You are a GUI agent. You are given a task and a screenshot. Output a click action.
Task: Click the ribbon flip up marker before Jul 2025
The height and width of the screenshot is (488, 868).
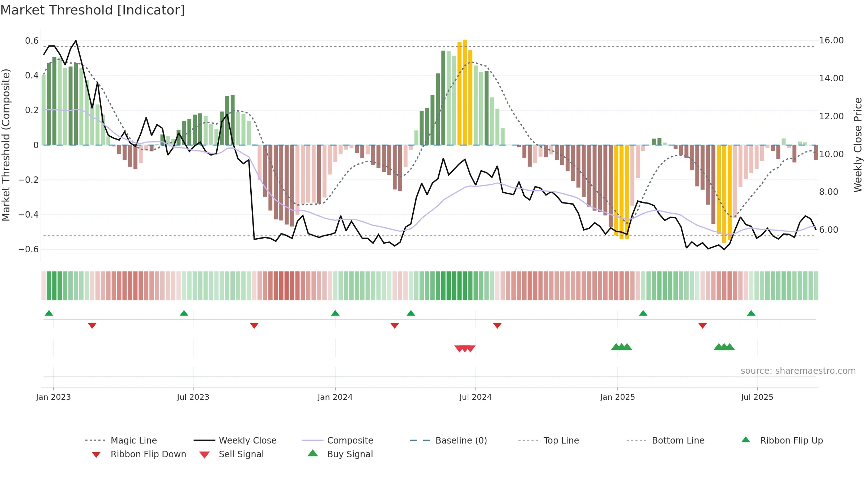751,313
